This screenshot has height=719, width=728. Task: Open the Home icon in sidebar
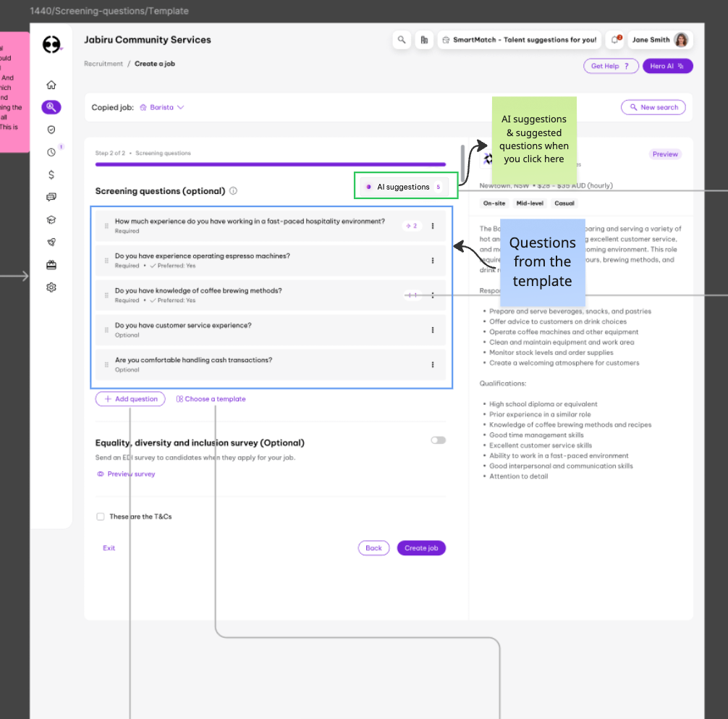[51, 85]
